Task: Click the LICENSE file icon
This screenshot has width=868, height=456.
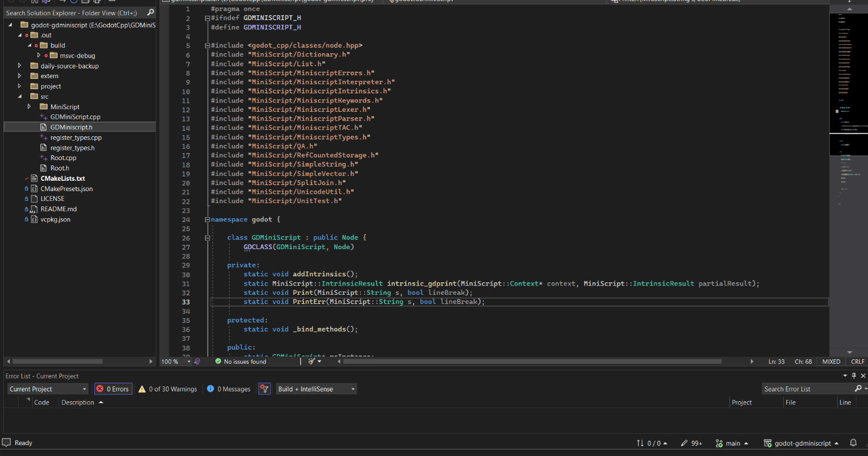Action: pyautogui.click(x=34, y=199)
